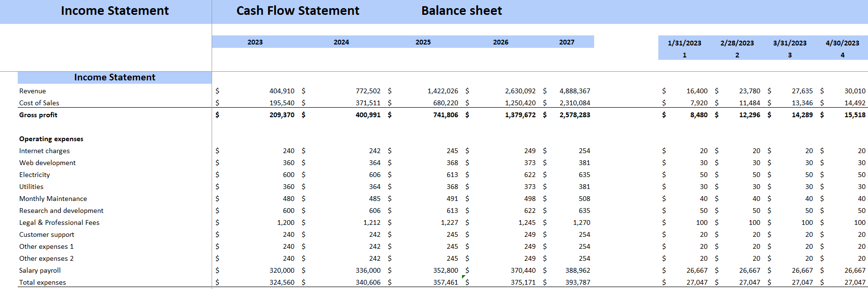Select the 2023 Legal fees value 1,200

click(x=286, y=222)
